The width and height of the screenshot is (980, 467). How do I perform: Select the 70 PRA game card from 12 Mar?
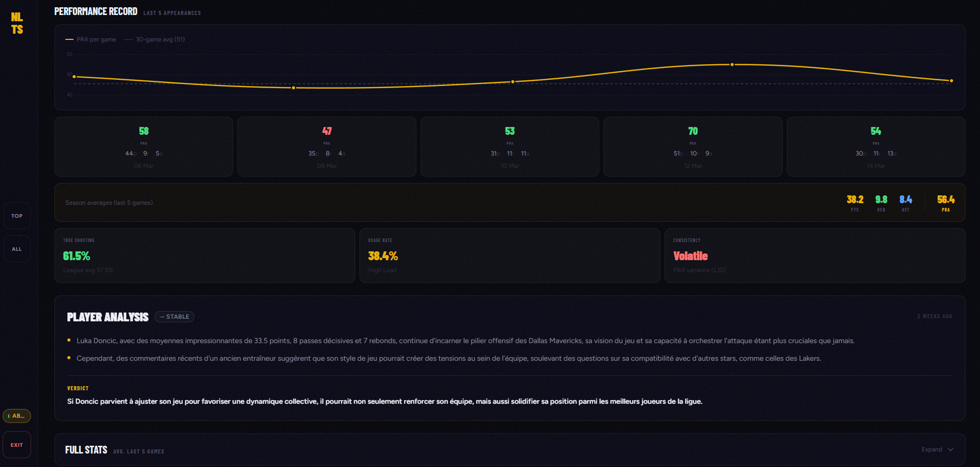coord(693,147)
